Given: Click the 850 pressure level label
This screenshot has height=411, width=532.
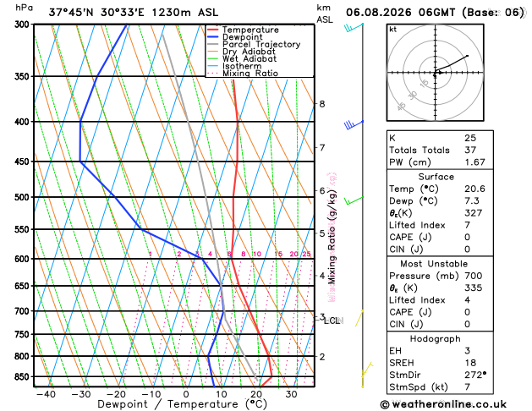Looking at the screenshot, I should point(22,377).
